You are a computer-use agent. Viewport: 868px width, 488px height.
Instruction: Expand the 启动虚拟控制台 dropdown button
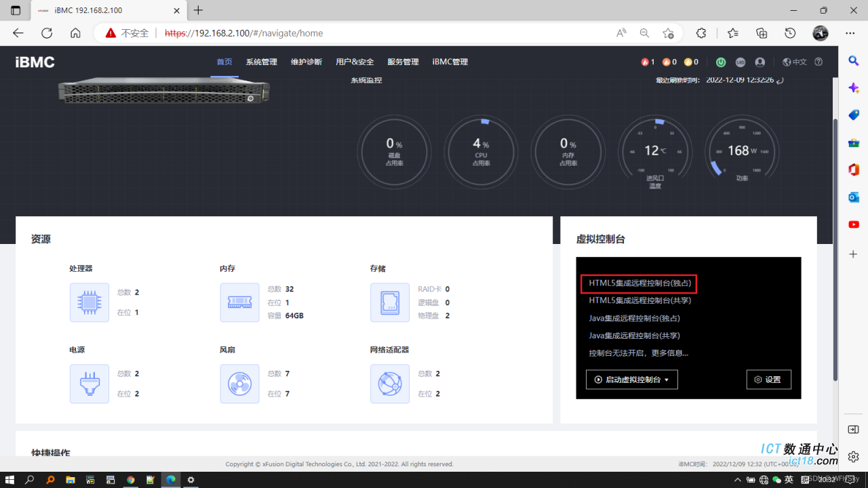tap(632, 380)
